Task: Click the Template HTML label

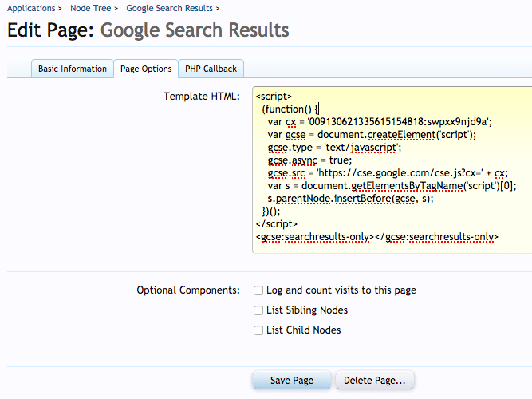Action: coord(202,97)
